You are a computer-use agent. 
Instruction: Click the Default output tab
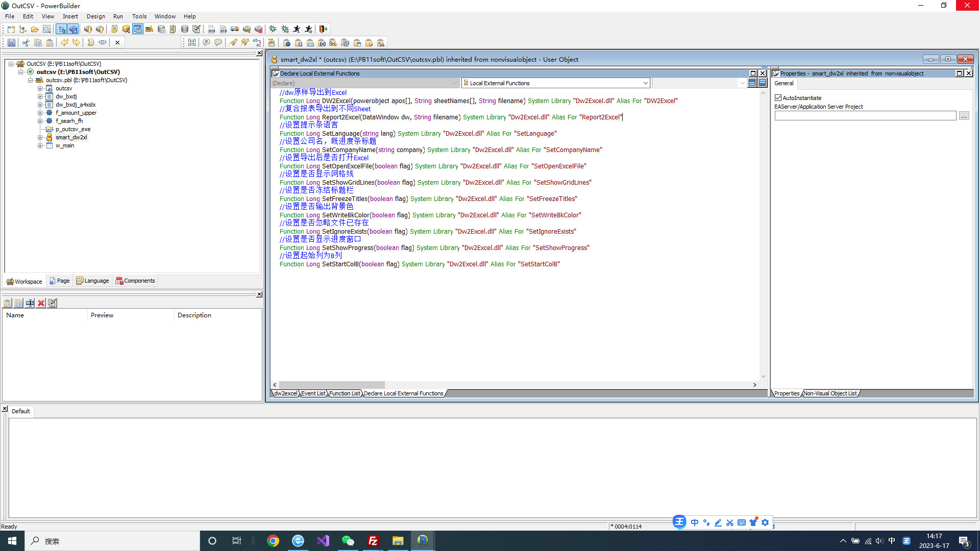pyautogui.click(x=21, y=411)
